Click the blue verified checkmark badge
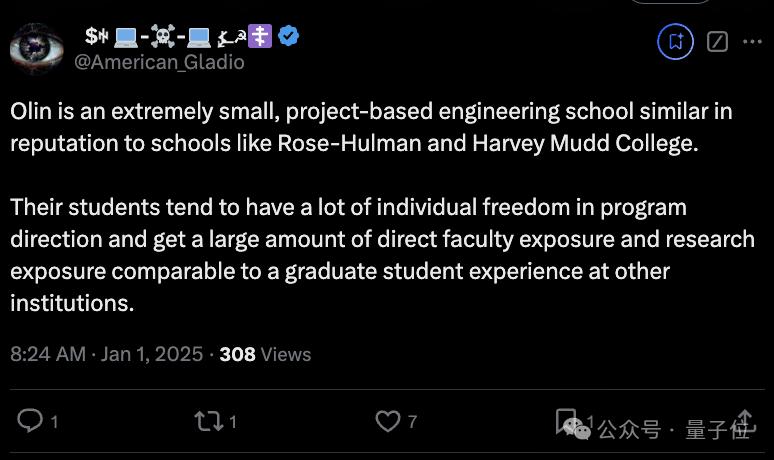The image size is (774, 460). tap(290, 38)
